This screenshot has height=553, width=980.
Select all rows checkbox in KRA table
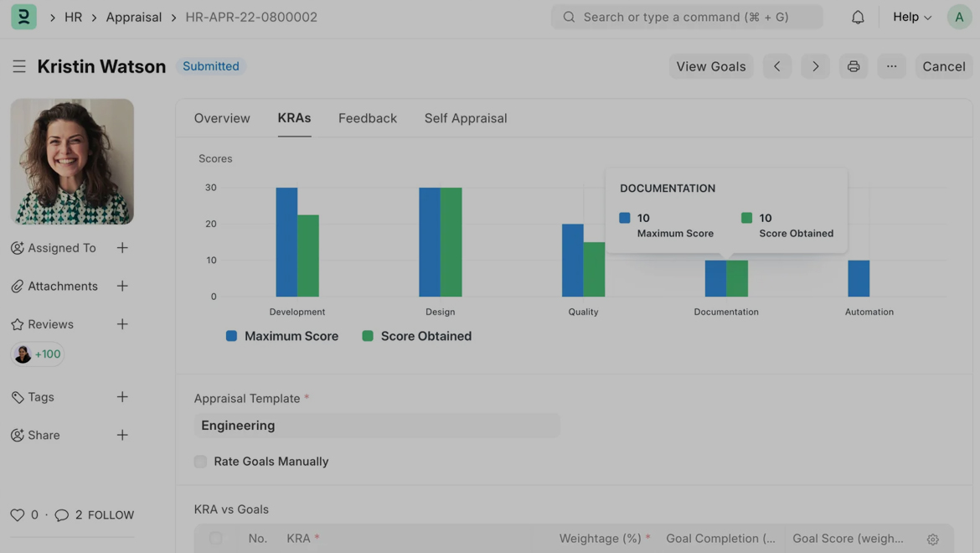coord(215,538)
